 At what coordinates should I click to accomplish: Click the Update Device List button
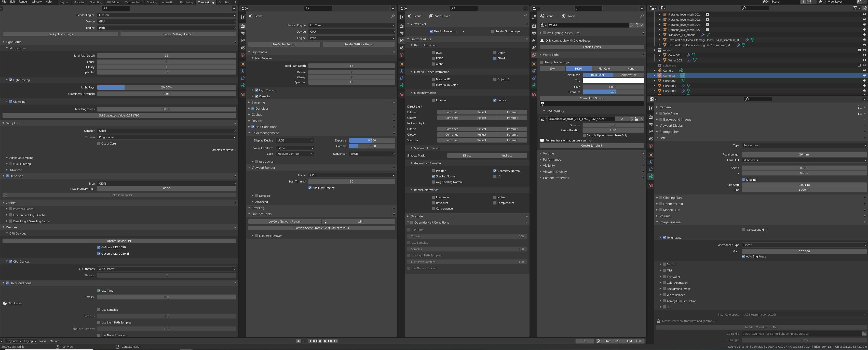[x=119, y=241]
